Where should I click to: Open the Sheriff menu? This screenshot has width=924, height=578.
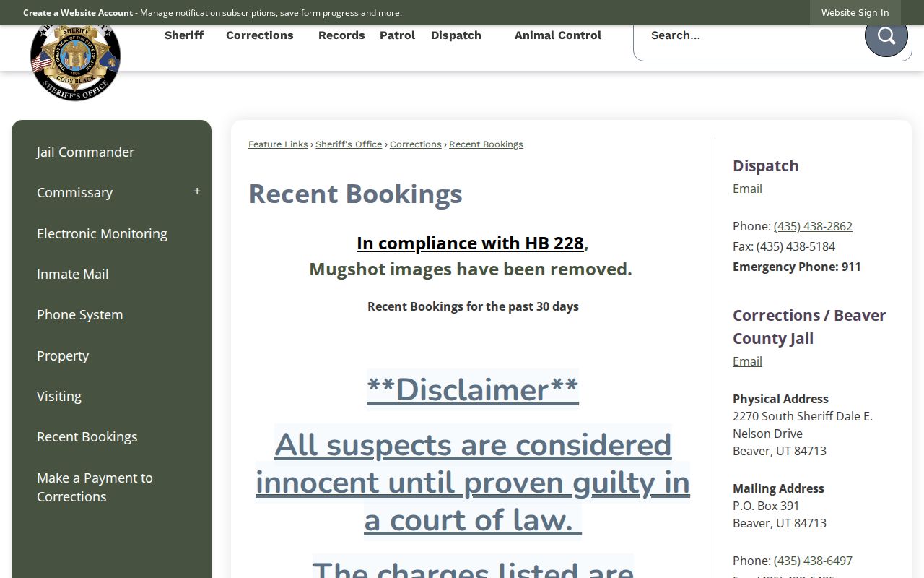pyautogui.click(x=184, y=35)
